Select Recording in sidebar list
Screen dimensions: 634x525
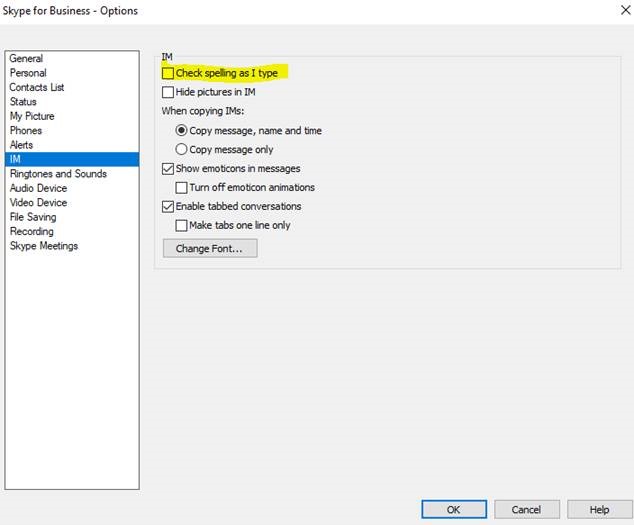[72, 232]
